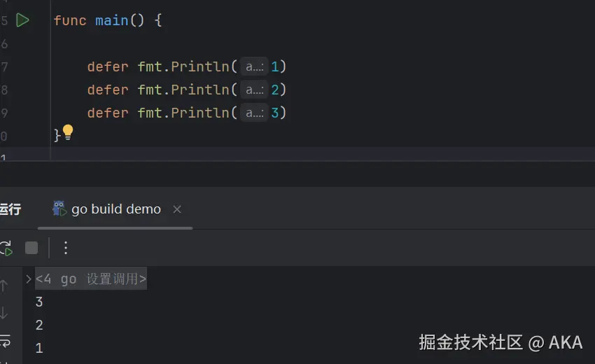Expand the folded go setup calls chevron
The width and height of the screenshot is (595, 364).
click(x=29, y=279)
